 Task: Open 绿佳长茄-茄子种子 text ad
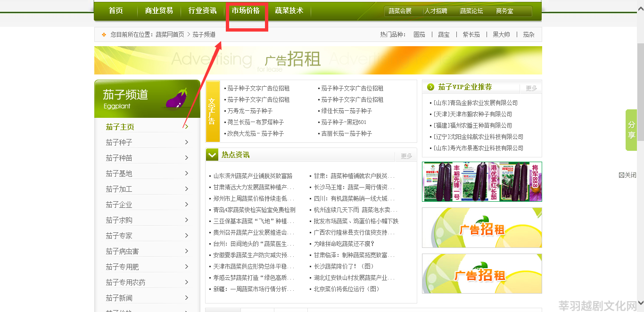[347, 111]
